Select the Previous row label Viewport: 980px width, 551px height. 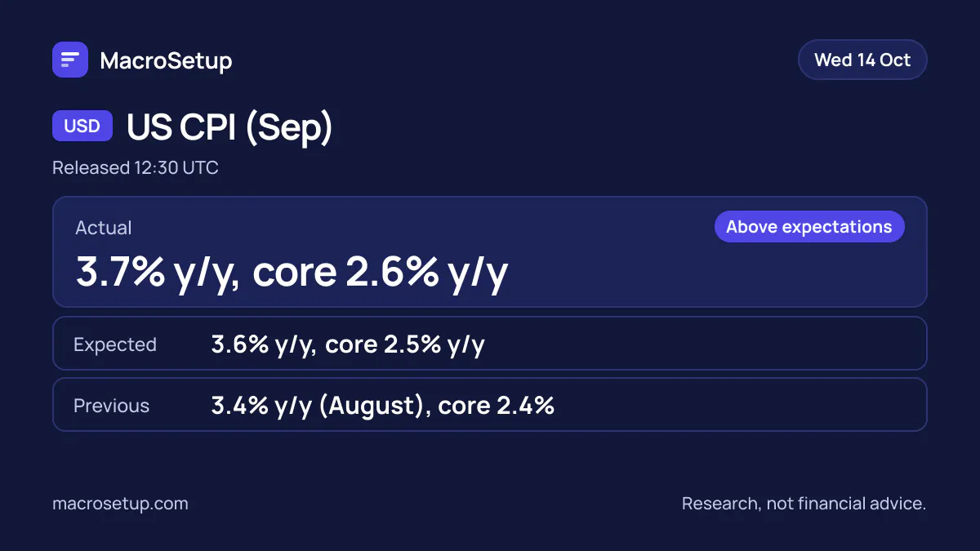(112, 406)
